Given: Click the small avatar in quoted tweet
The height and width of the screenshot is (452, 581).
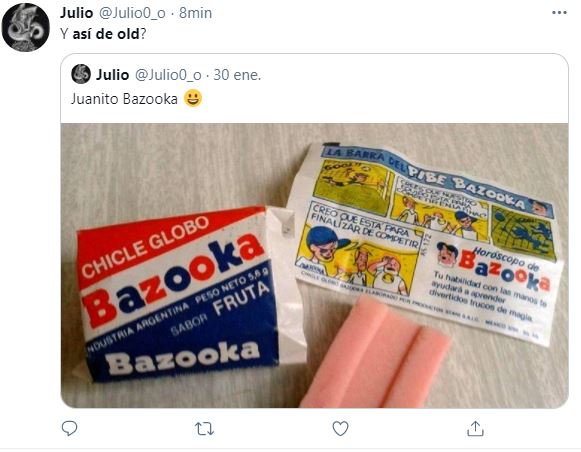Looking at the screenshot, I should pyautogui.click(x=81, y=74).
